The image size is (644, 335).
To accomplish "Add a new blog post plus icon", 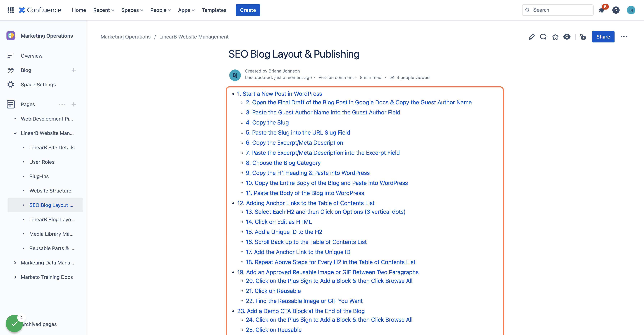I will (x=73, y=70).
